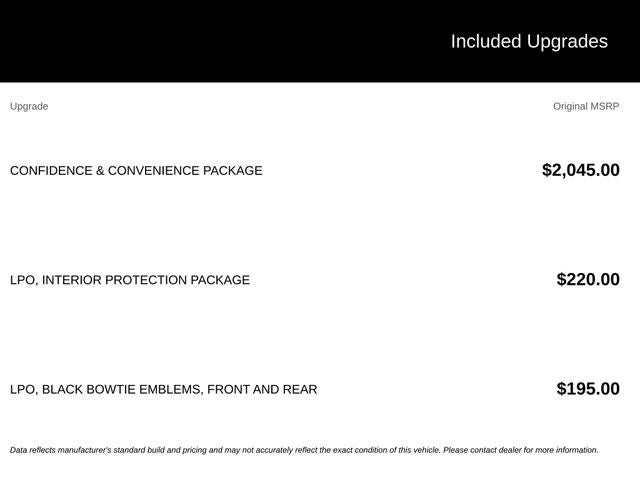Click 'Please contact dealer' sentence

pos(521,450)
